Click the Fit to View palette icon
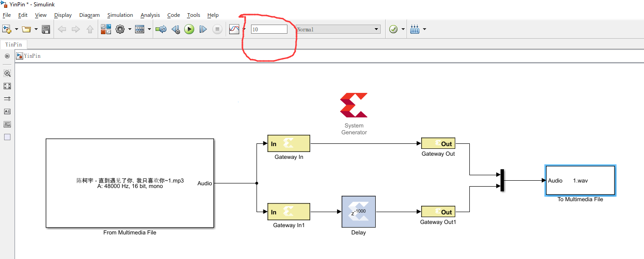 point(7,86)
